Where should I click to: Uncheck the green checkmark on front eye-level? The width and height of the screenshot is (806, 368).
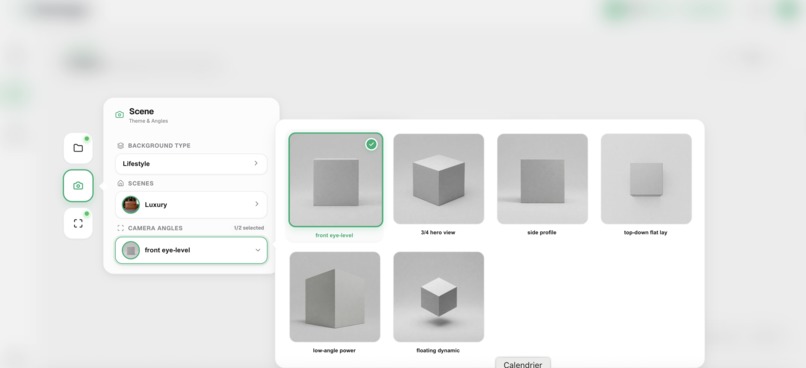tap(371, 144)
